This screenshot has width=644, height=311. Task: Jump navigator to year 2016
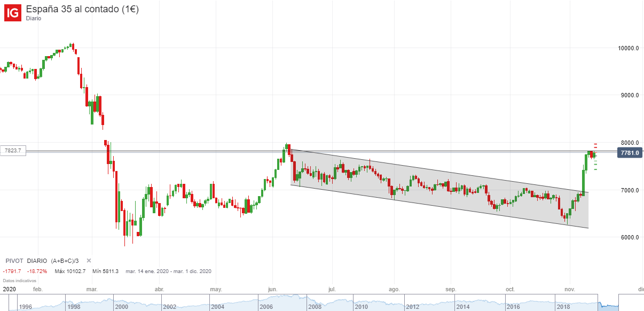513,307
